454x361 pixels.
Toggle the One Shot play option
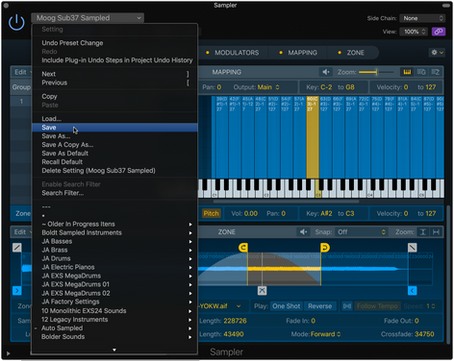point(286,306)
